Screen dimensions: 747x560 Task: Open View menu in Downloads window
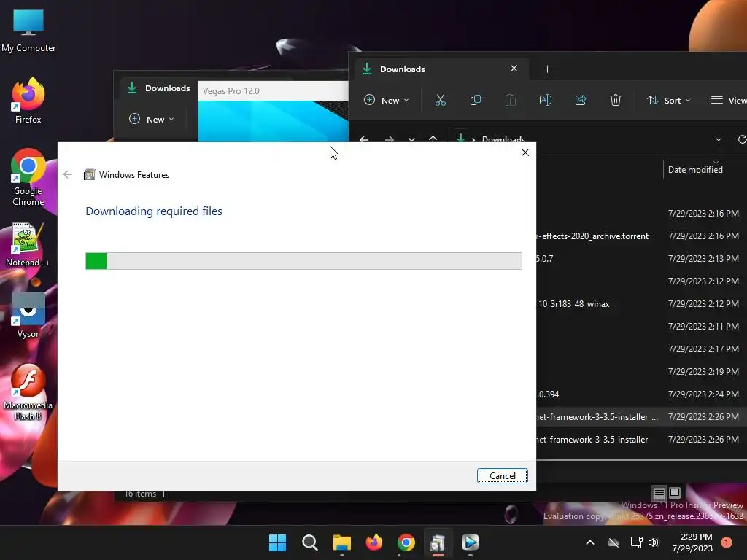(729, 100)
